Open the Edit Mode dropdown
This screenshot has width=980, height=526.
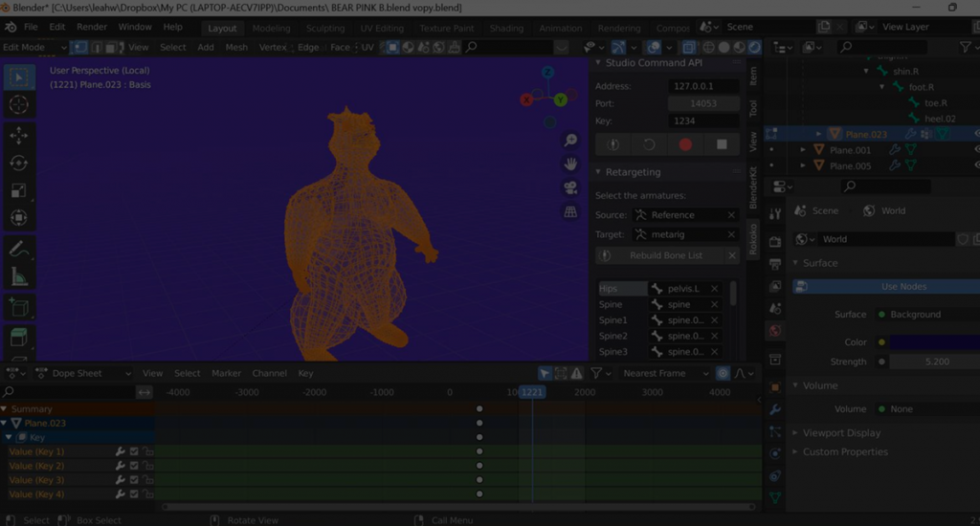point(34,48)
